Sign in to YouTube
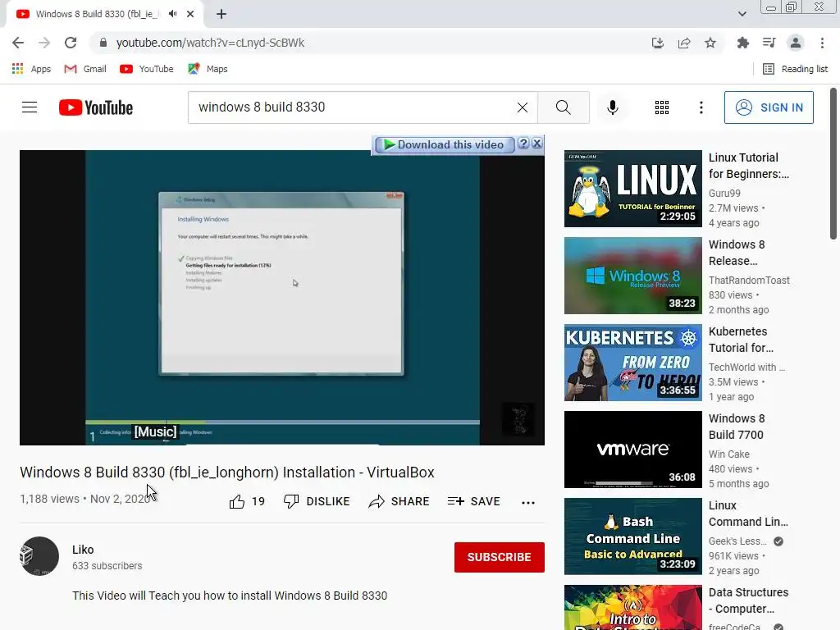Image resolution: width=840 pixels, height=630 pixels. tap(769, 107)
